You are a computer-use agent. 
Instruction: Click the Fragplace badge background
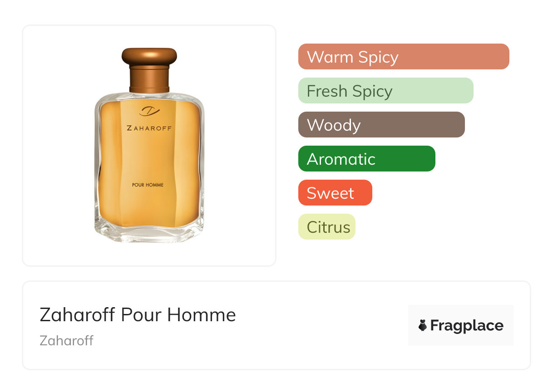pyautogui.click(x=461, y=325)
